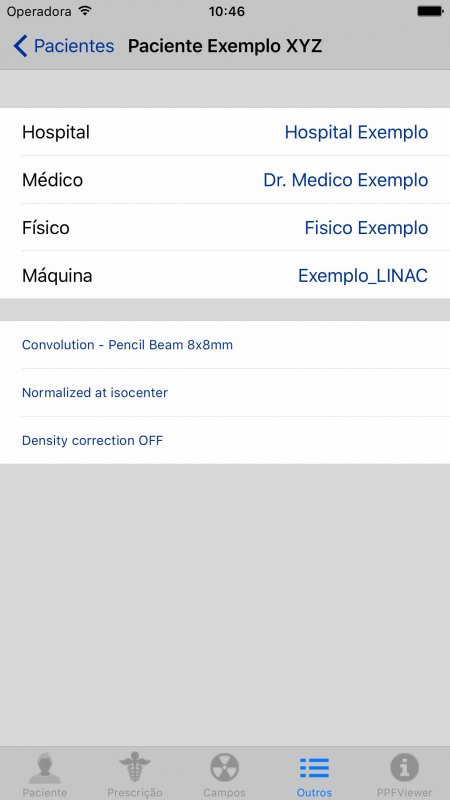
Task: Tap the Hospital Exemplo value
Action: (x=356, y=132)
